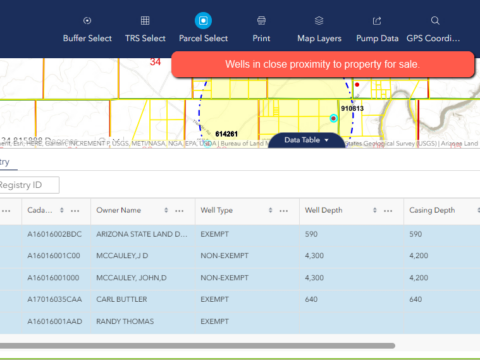
Task: Click well depth 590 in first row
Action: (311, 234)
